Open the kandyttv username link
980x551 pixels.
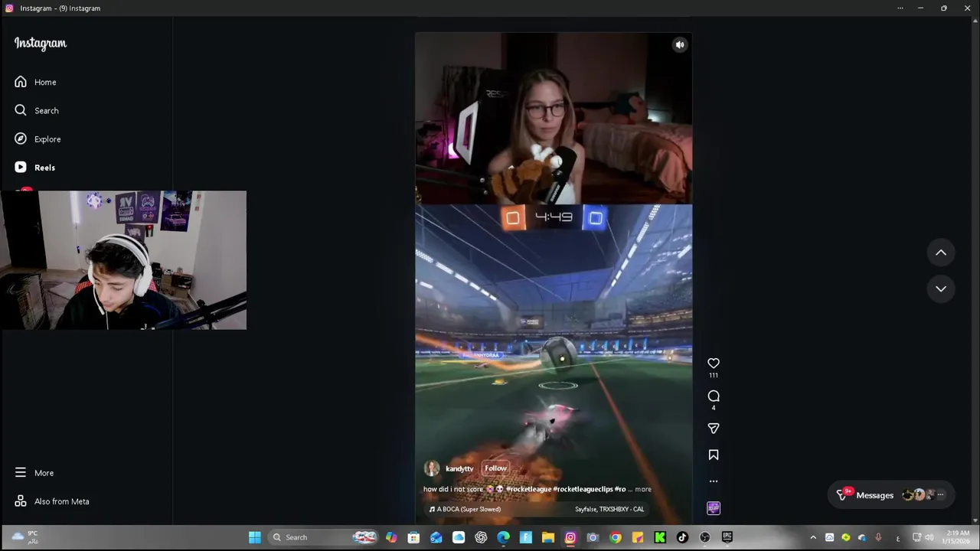[x=459, y=468]
